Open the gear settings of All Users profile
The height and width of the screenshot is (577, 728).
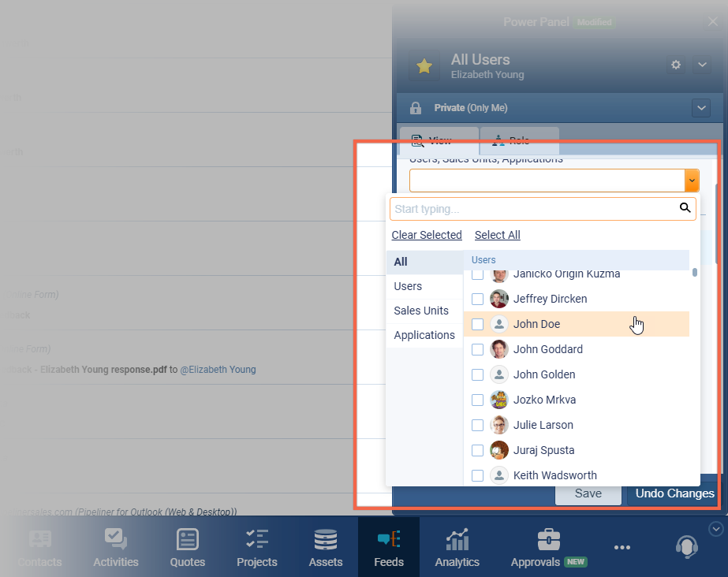point(676,65)
